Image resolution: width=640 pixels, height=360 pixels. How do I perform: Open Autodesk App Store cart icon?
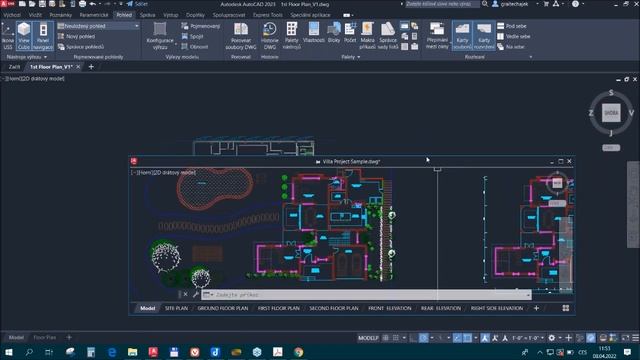[x=546, y=4]
